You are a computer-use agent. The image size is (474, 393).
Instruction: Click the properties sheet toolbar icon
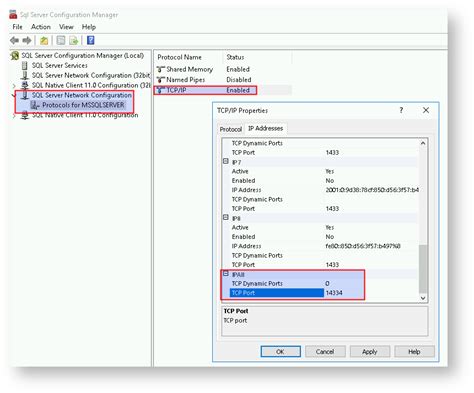coord(61,41)
